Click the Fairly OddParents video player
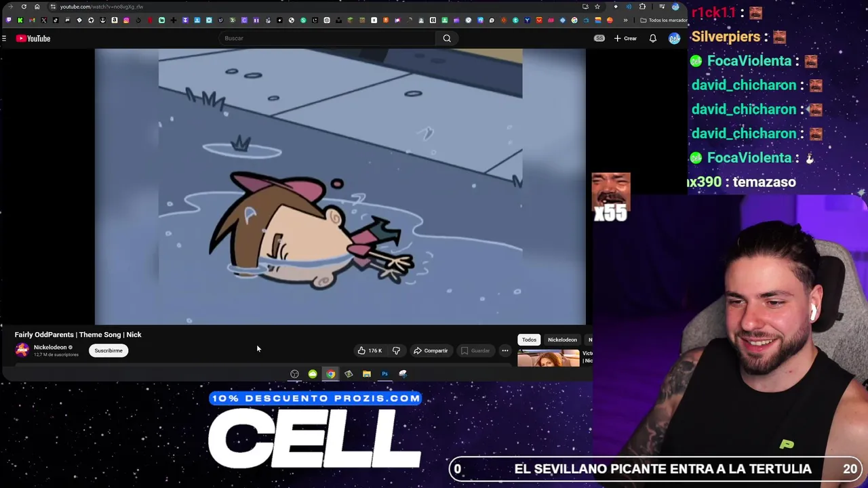This screenshot has width=868, height=488. coord(340,186)
